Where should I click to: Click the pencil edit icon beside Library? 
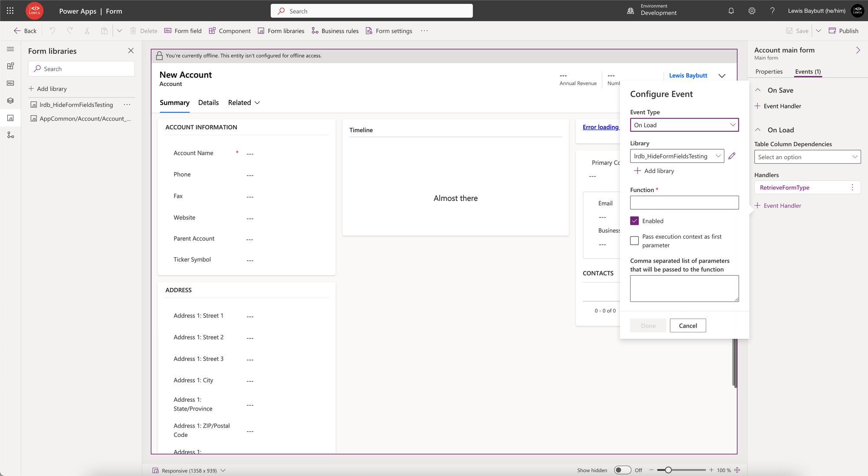(x=732, y=156)
